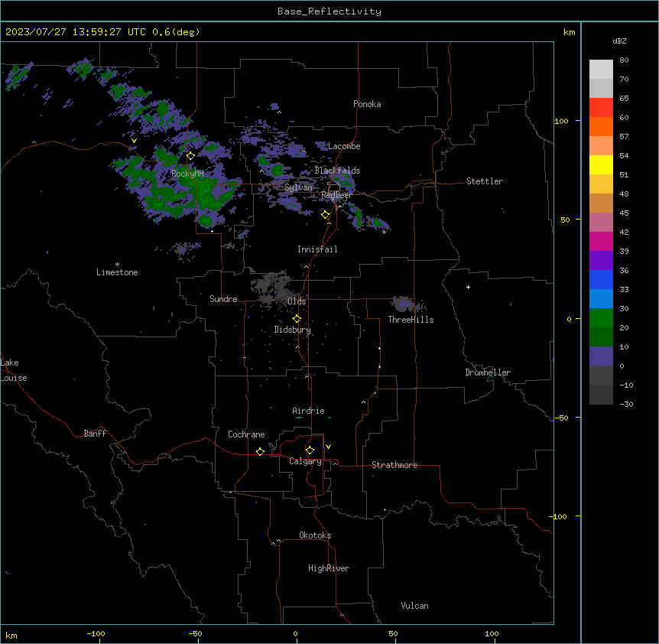
Task: Click the -30 value in dBZ legend
Action: click(x=626, y=404)
